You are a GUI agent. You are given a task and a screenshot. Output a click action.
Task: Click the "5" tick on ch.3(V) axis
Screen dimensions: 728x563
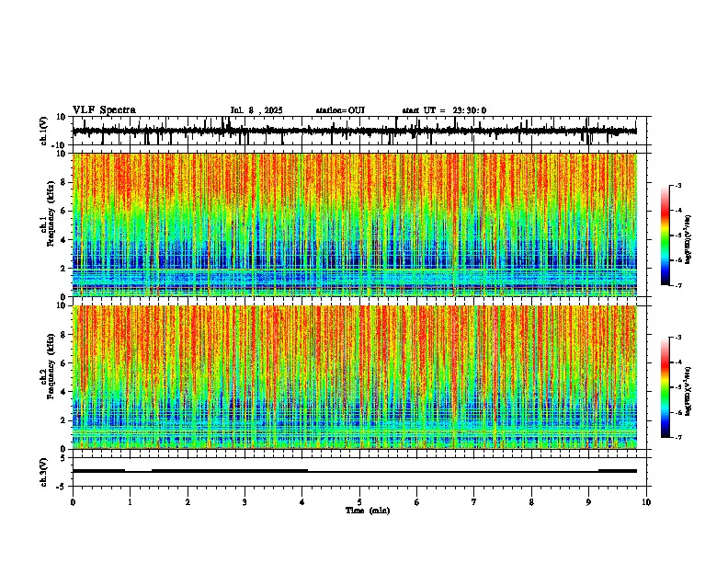(63, 457)
